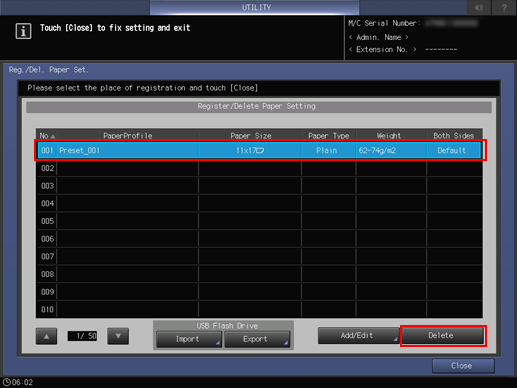Open Add/Edit for selected paper setting
This screenshot has height=388, width=517.
tap(359, 335)
